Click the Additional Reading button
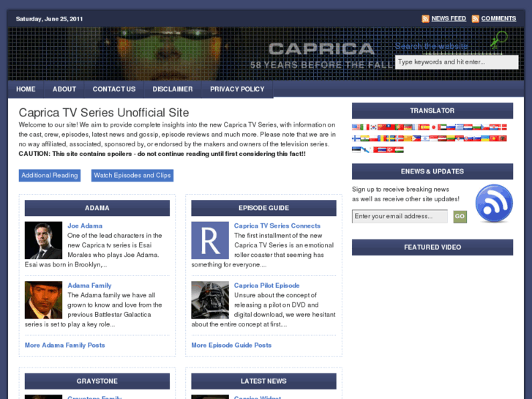532x399 pixels. (50, 176)
